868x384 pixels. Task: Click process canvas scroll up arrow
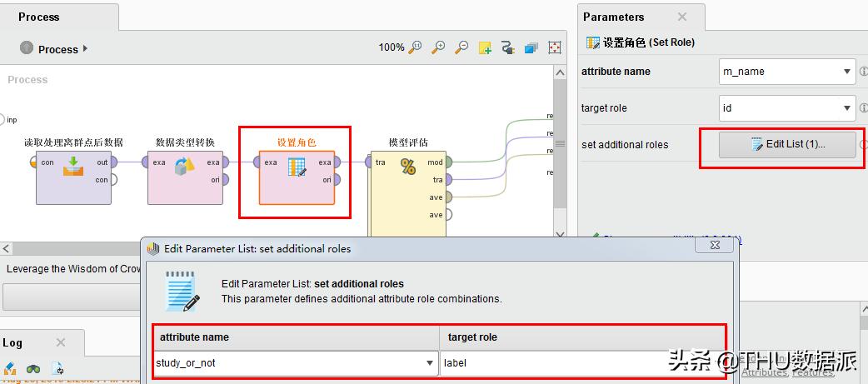click(x=561, y=72)
